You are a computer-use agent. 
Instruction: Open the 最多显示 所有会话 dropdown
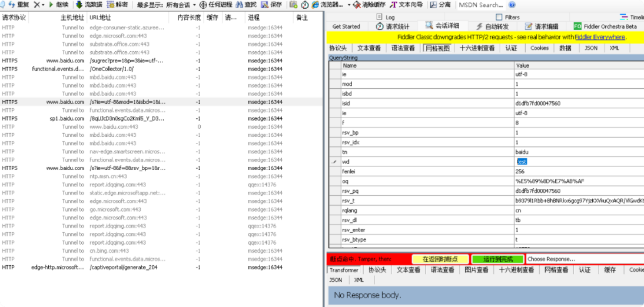coord(167,5)
